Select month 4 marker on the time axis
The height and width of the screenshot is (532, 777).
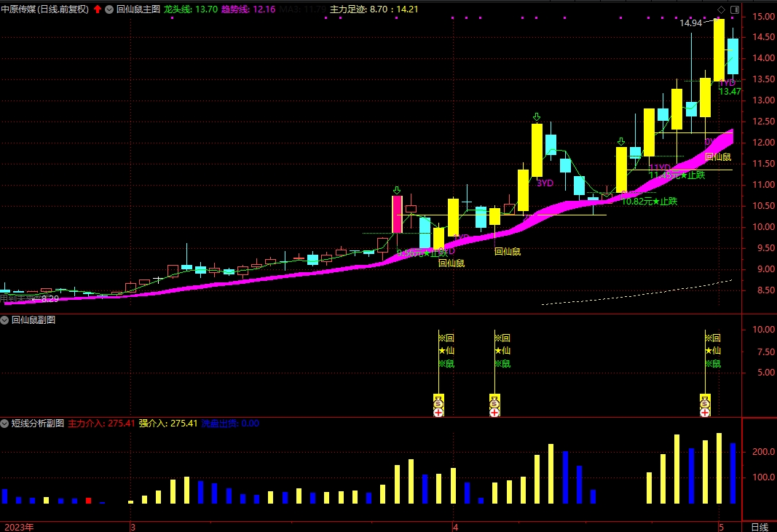pyautogui.click(x=455, y=527)
